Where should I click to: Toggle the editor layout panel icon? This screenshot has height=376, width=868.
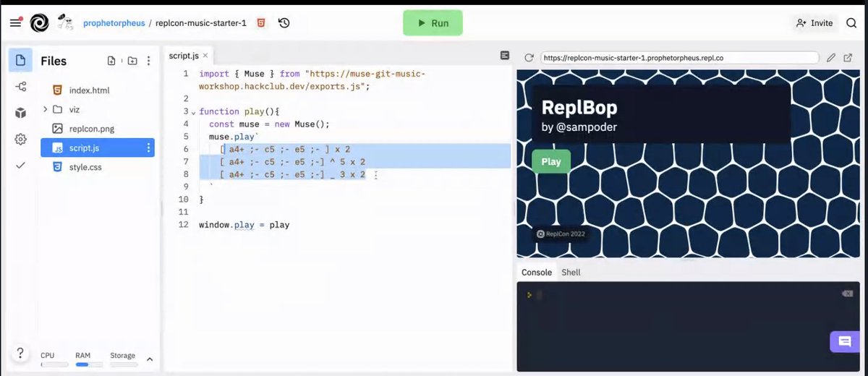click(x=505, y=56)
